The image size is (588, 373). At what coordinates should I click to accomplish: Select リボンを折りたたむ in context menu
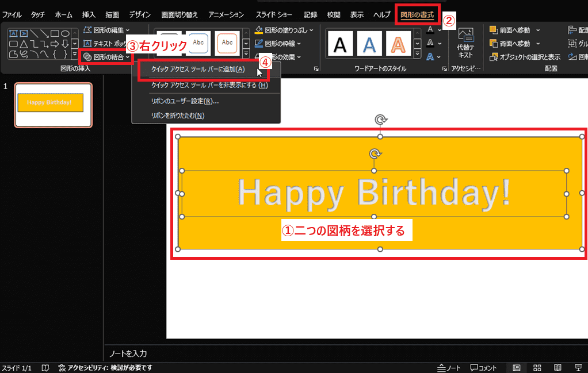tap(177, 116)
